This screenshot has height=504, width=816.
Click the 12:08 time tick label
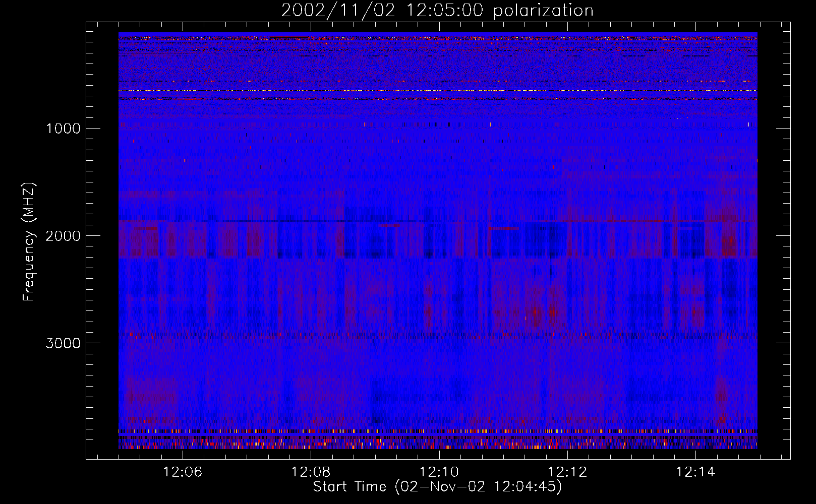click(x=311, y=472)
